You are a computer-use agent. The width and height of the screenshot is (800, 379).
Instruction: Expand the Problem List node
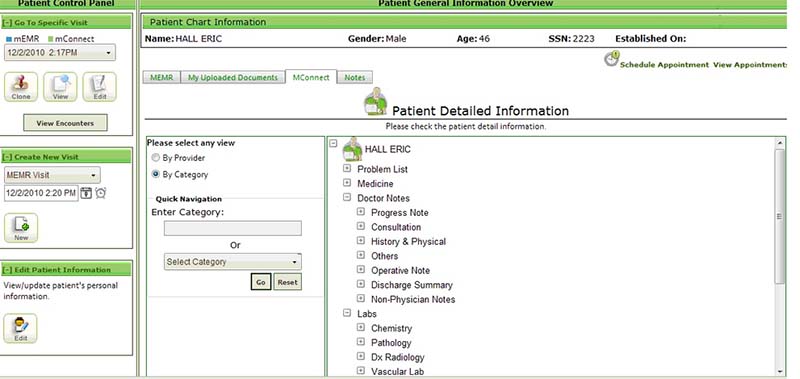tap(347, 168)
